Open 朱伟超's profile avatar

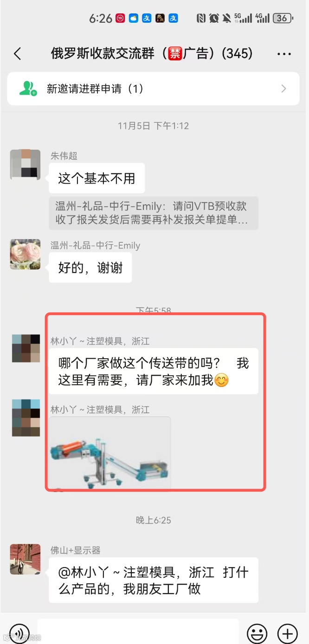coord(25,164)
